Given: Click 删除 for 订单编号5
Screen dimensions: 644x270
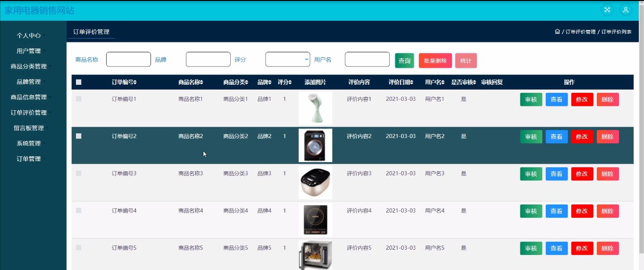Looking at the screenshot, I should [608, 248].
